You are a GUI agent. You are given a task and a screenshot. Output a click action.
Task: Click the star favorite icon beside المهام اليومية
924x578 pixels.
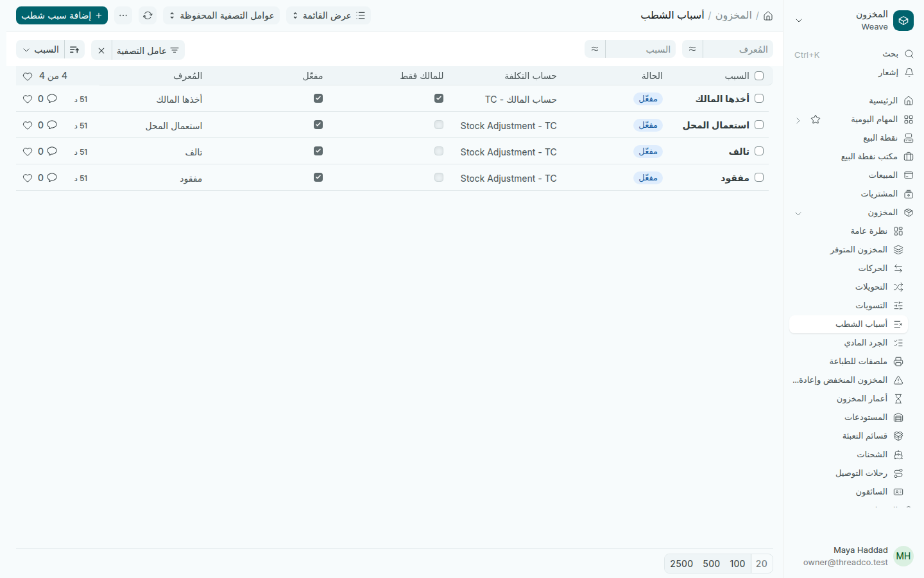click(816, 119)
